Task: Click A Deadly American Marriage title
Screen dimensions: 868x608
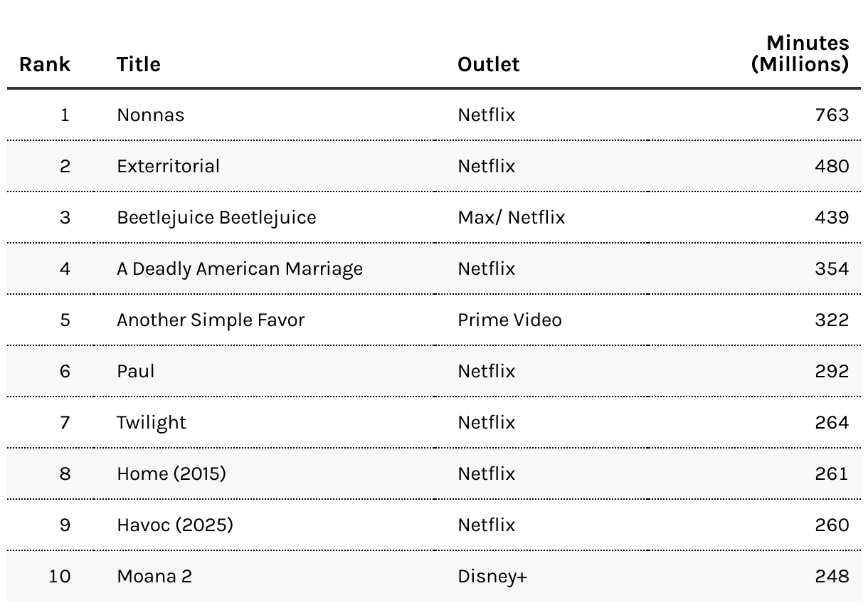Action: [x=240, y=268]
